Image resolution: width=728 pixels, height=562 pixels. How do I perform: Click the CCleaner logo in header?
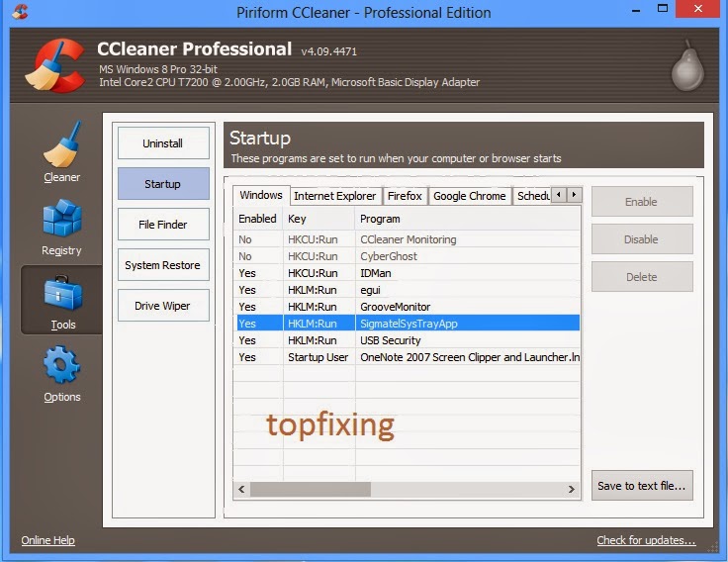55,65
